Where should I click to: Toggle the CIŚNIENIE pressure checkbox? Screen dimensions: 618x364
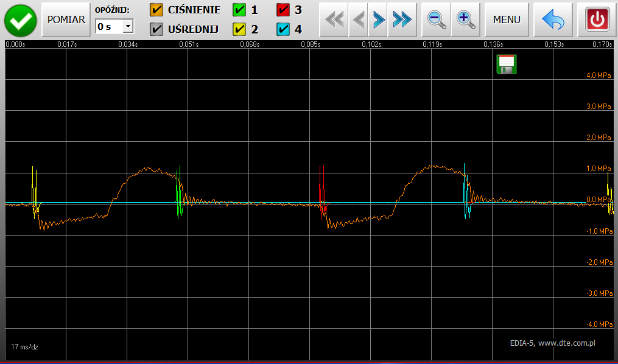(x=156, y=10)
